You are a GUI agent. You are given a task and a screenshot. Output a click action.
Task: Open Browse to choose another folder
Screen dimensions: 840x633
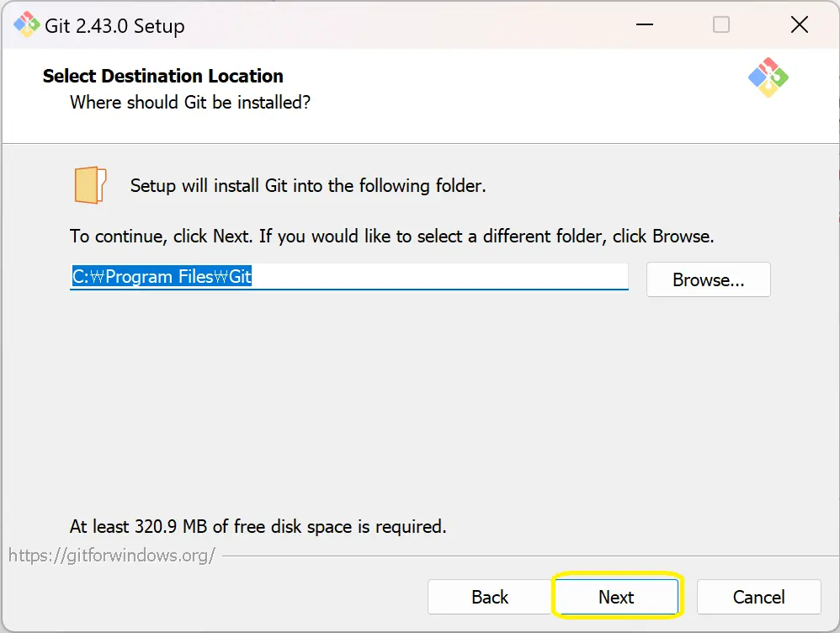click(708, 279)
